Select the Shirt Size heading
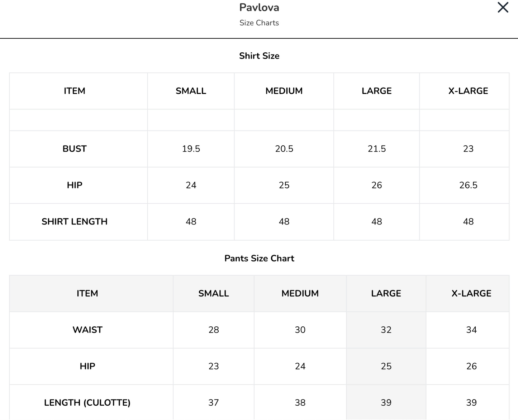This screenshot has height=420, width=518. 259,56
